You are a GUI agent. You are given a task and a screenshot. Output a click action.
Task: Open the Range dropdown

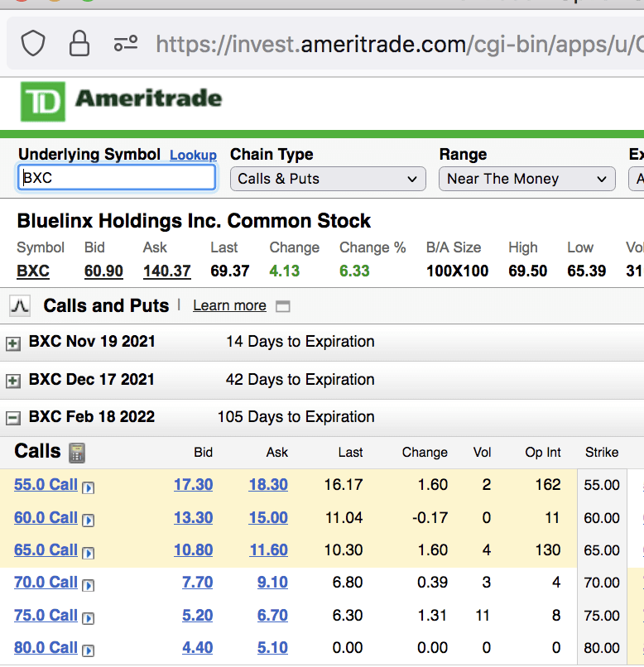526,179
